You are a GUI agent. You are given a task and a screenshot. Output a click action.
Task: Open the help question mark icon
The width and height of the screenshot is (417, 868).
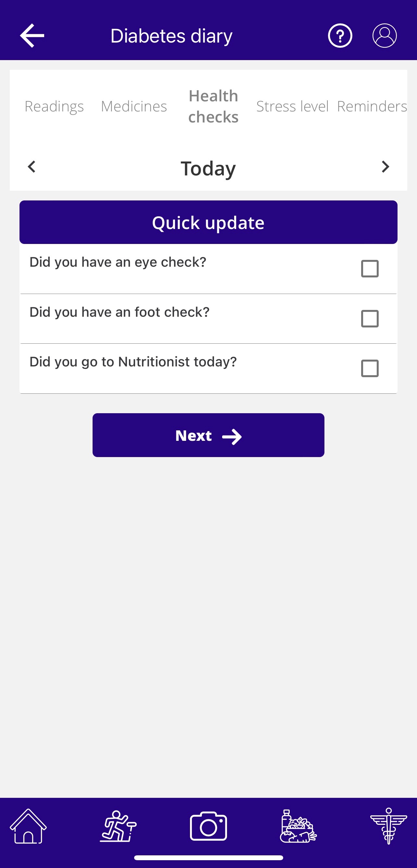pos(340,35)
